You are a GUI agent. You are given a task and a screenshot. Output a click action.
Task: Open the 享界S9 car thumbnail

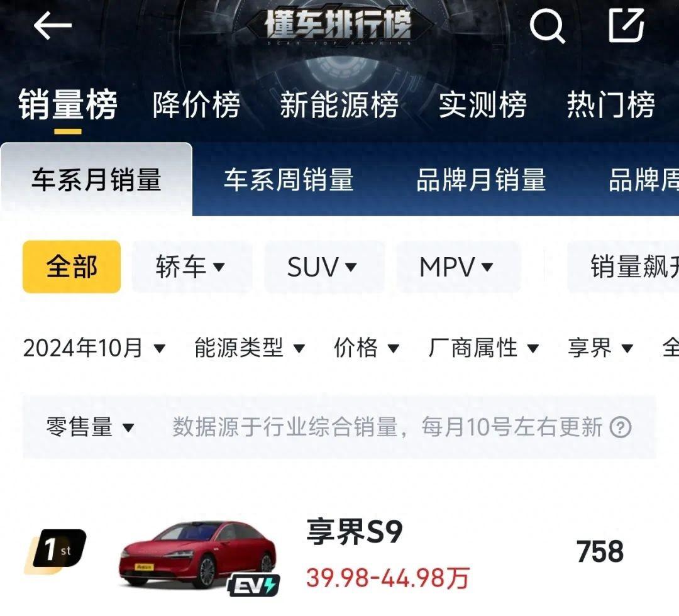click(198, 556)
